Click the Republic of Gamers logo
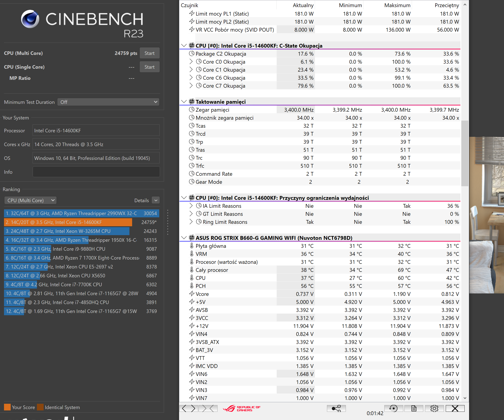This screenshot has height=420, width=504. pos(242,408)
